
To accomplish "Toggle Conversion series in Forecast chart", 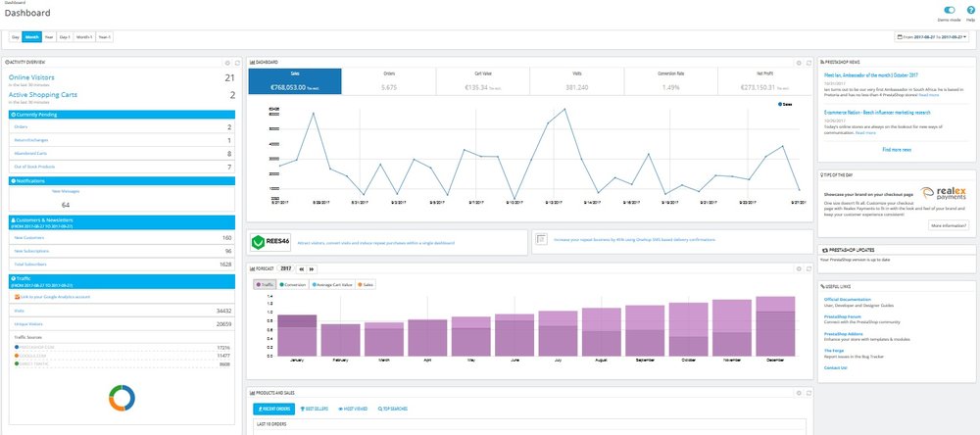I will click(294, 285).
